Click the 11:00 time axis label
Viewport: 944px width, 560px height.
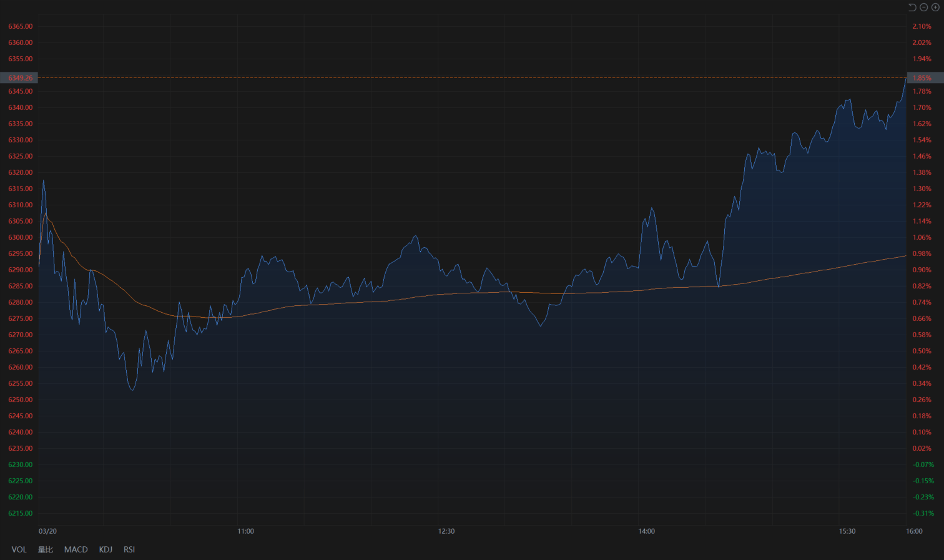pos(246,531)
